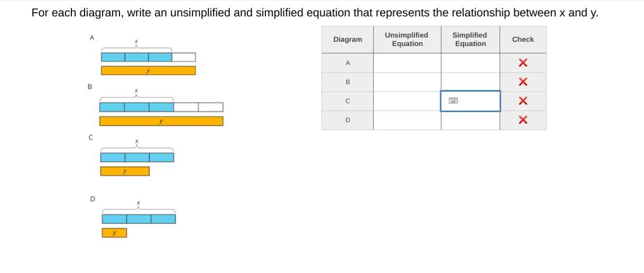
Task: Click the unsimplified equation cell for diagram A
Action: [x=407, y=63]
